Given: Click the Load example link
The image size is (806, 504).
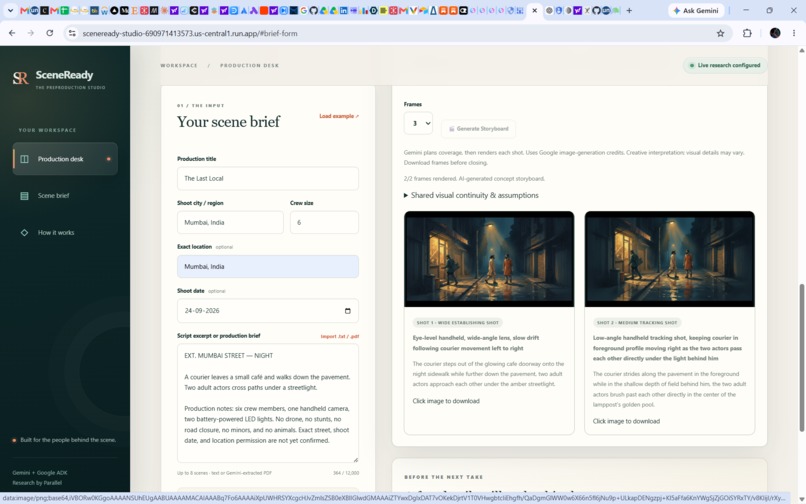Looking at the screenshot, I should coord(339,116).
